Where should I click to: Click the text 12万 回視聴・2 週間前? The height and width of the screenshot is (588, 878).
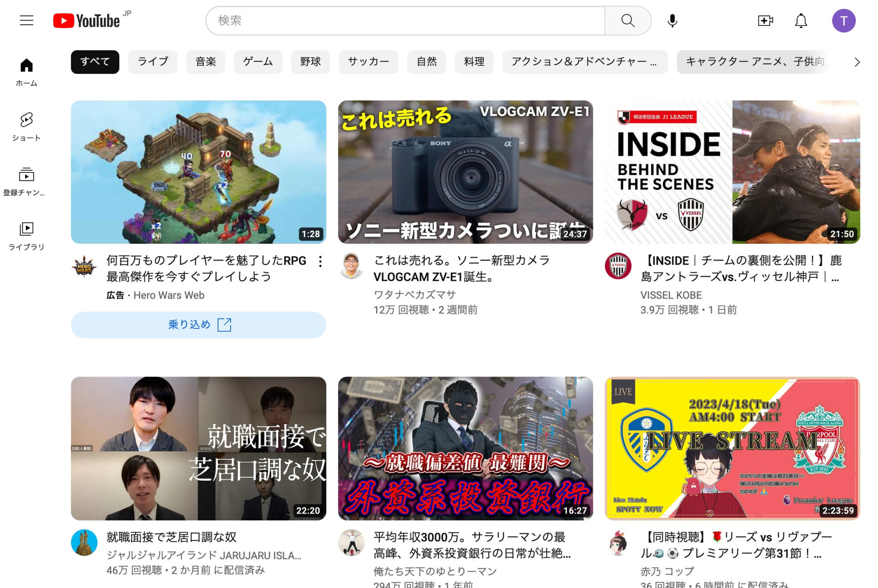[425, 310]
